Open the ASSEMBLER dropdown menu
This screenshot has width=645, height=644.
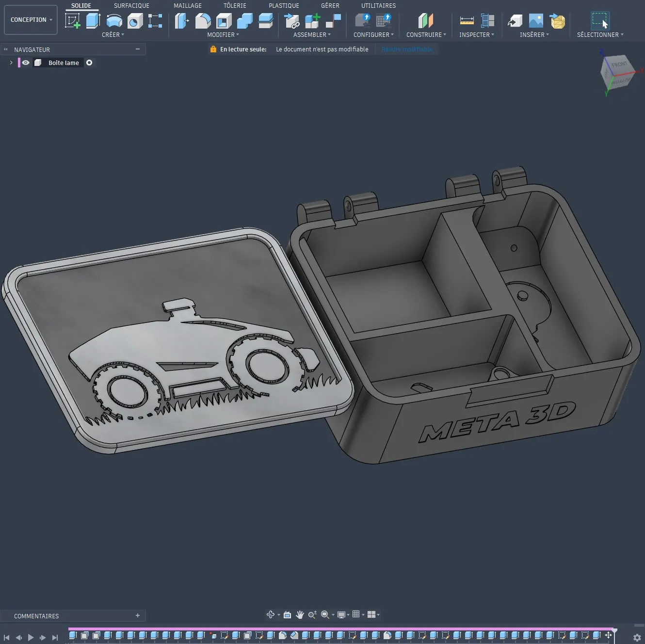pos(312,35)
